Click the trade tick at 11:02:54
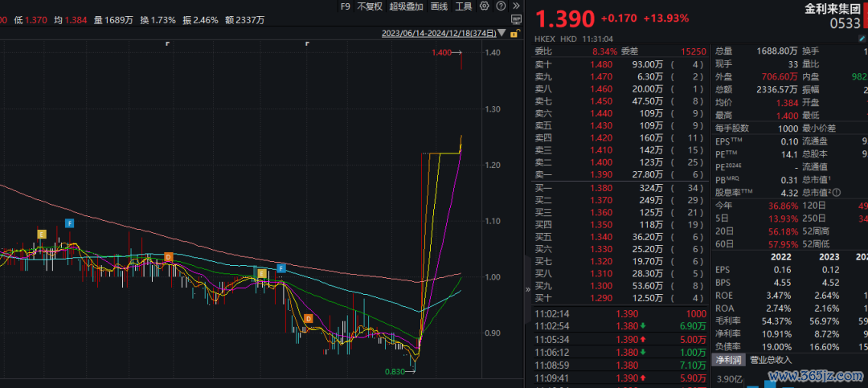 pyautogui.click(x=621, y=327)
